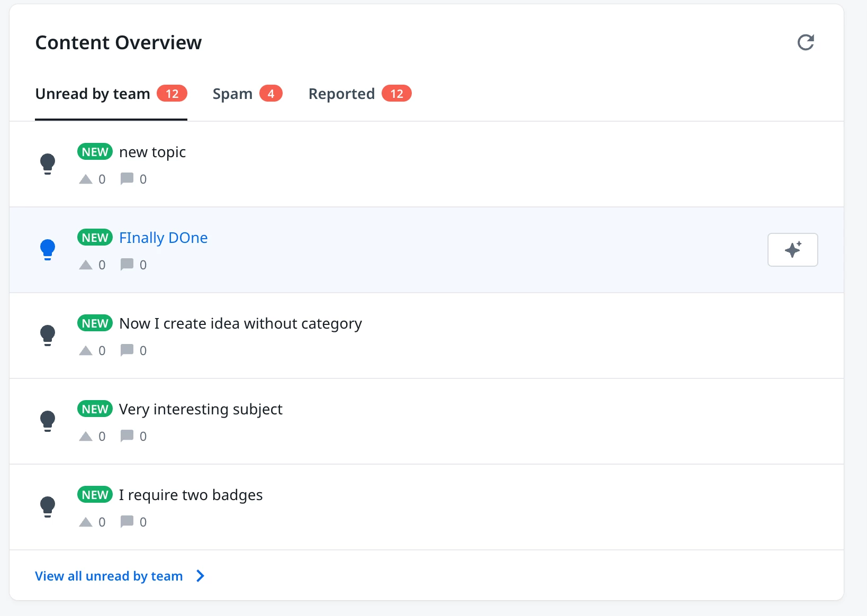Screen dimensions: 867x616
Task: Click the blue lightbulb icon beside 'FInally DOne'
Action: (48, 249)
